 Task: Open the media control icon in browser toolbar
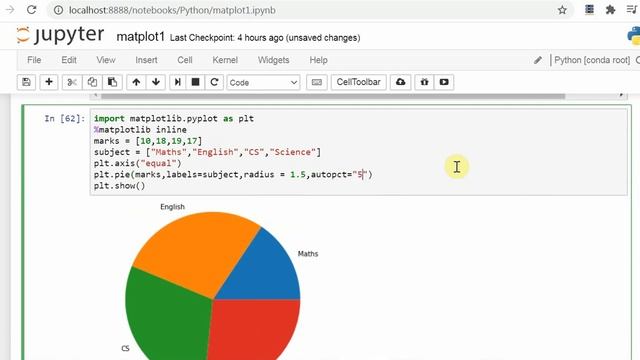[632, 10]
